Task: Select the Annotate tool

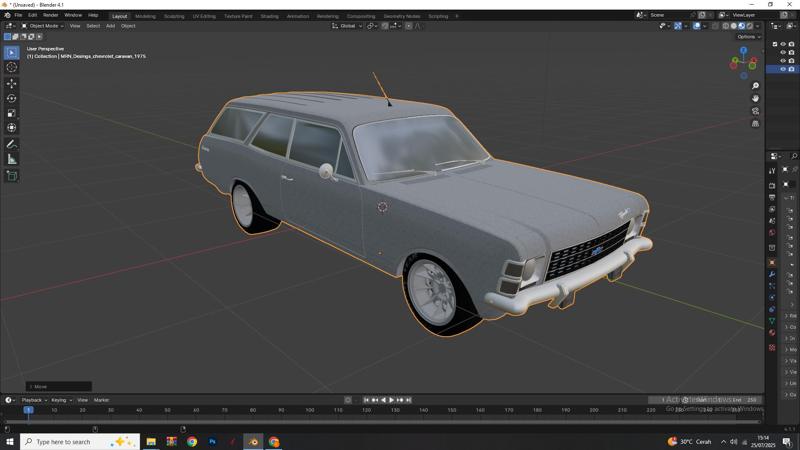Action: click(x=12, y=144)
